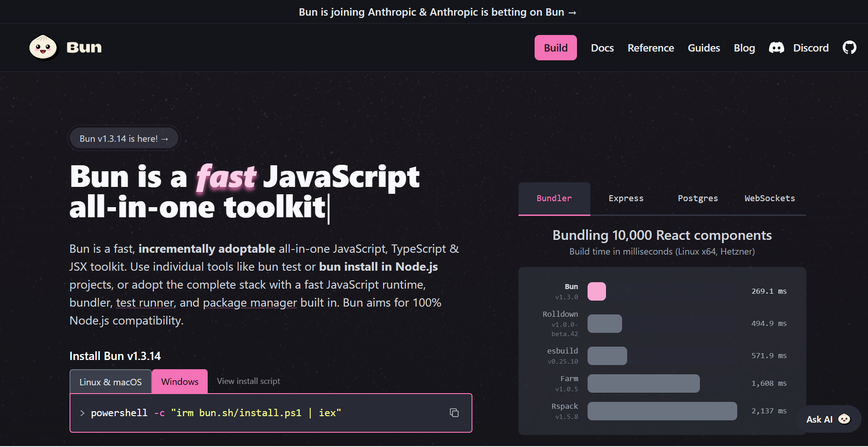The height and width of the screenshot is (447, 868).
Task: Click the Rspack benchmark bar
Action: tap(662, 411)
